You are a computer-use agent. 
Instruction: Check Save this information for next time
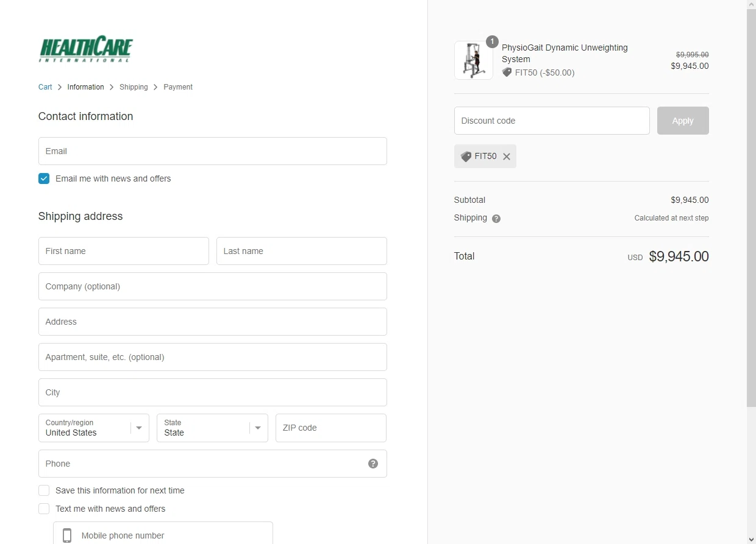[44, 490]
